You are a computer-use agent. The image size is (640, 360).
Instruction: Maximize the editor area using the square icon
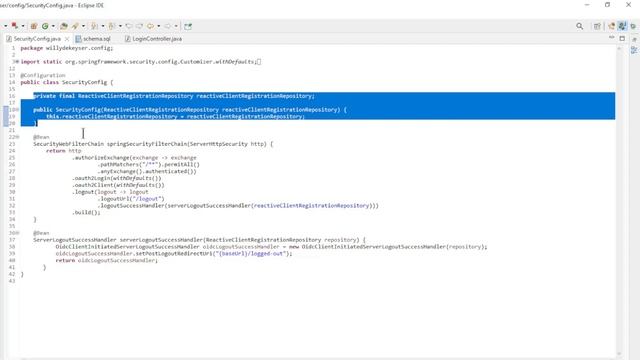click(x=622, y=38)
